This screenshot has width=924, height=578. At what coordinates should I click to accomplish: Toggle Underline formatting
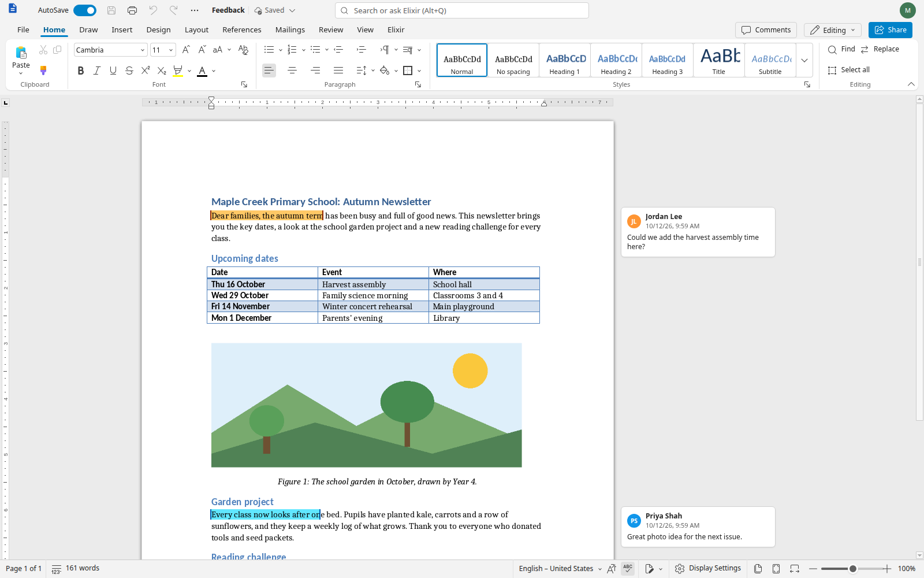[113, 71]
